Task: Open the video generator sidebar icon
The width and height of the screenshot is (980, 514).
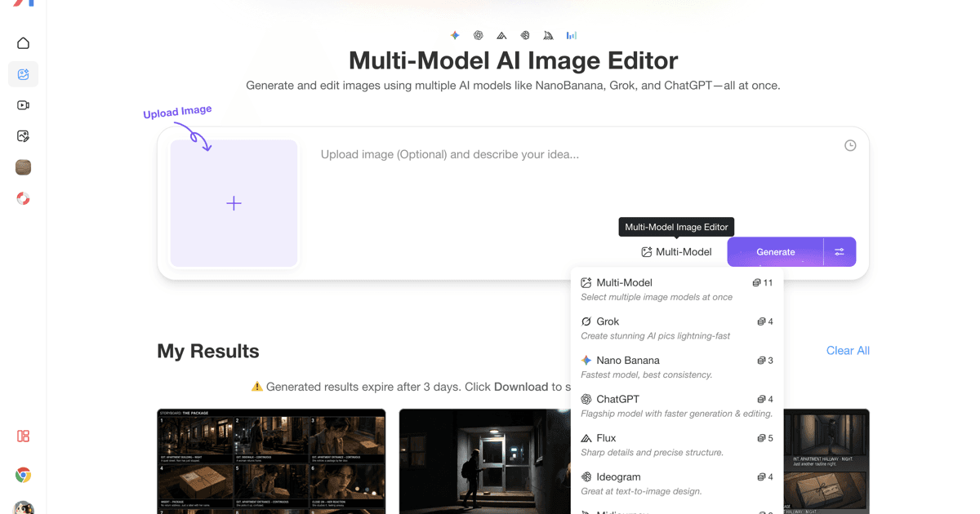Action: pos(23,105)
